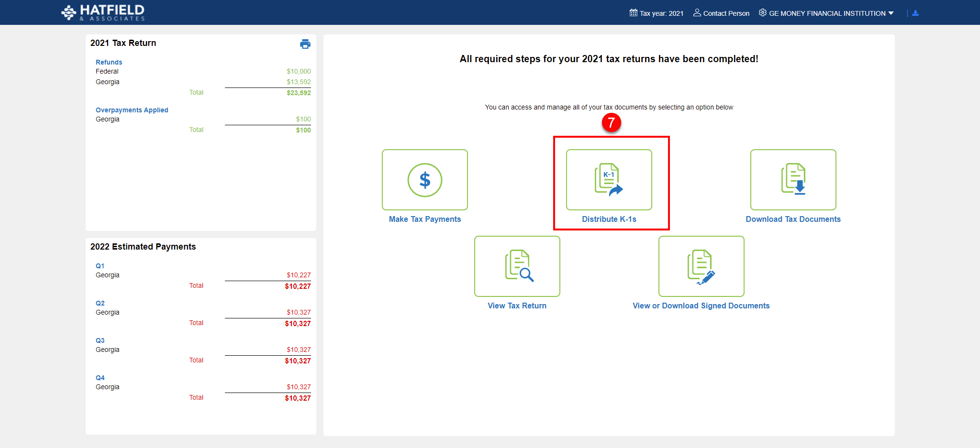Click the Download Tax Documents text link
This screenshot has width=980, height=448.
coord(793,219)
